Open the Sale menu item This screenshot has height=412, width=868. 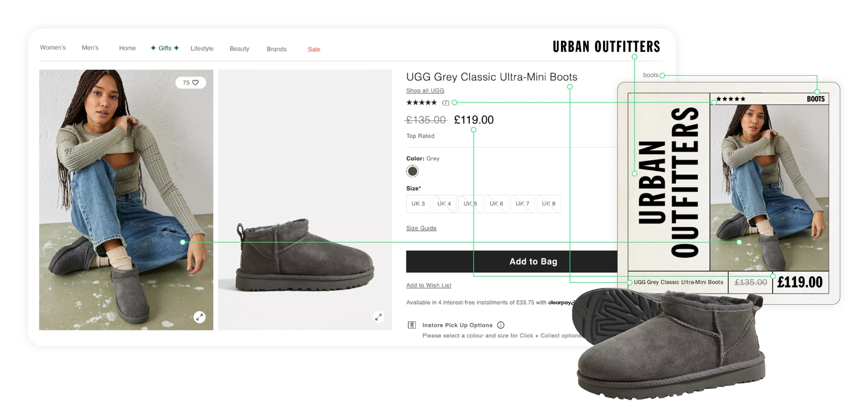click(x=314, y=49)
